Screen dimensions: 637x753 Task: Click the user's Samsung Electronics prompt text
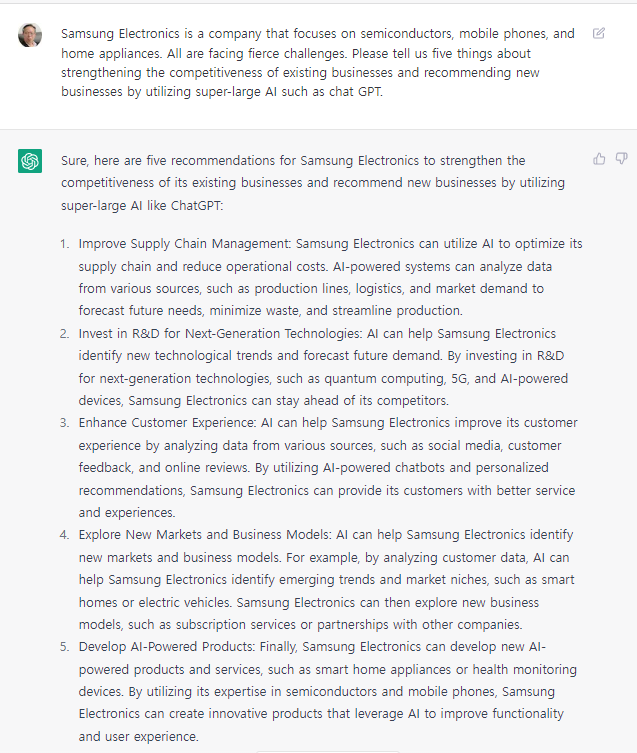tap(317, 62)
